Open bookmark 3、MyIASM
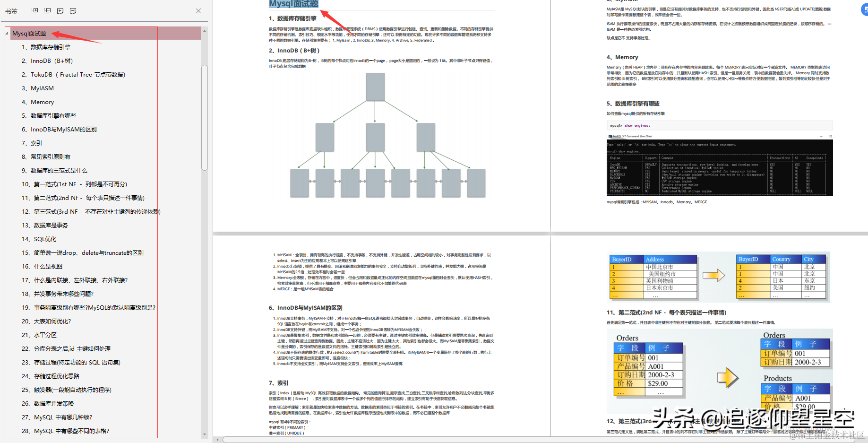Screen dimensions: 868x443 (x=38, y=88)
